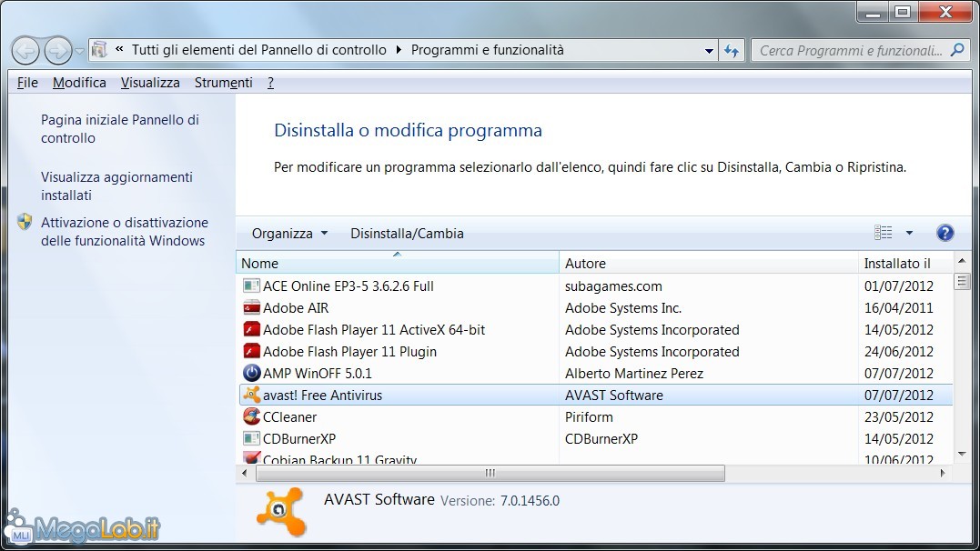Click the horizontal scrollbar right arrow
The image size is (980, 551).
point(943,474)
